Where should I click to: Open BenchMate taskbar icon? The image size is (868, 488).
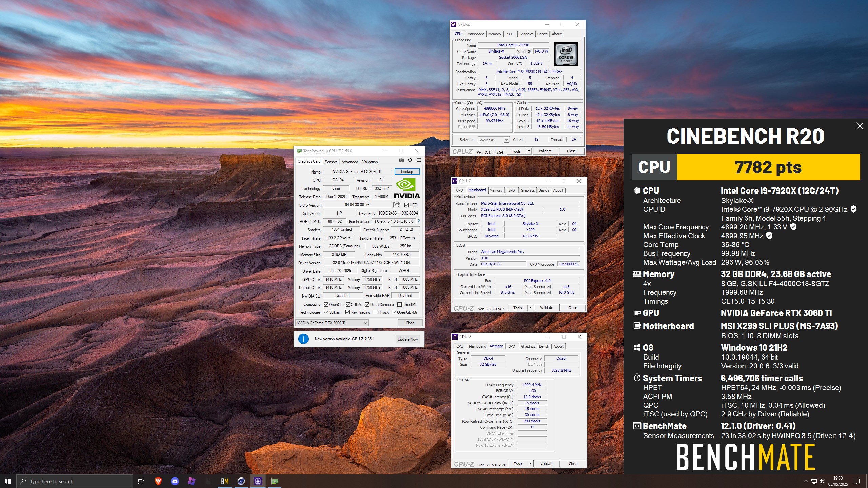click(x=225, y=481)
